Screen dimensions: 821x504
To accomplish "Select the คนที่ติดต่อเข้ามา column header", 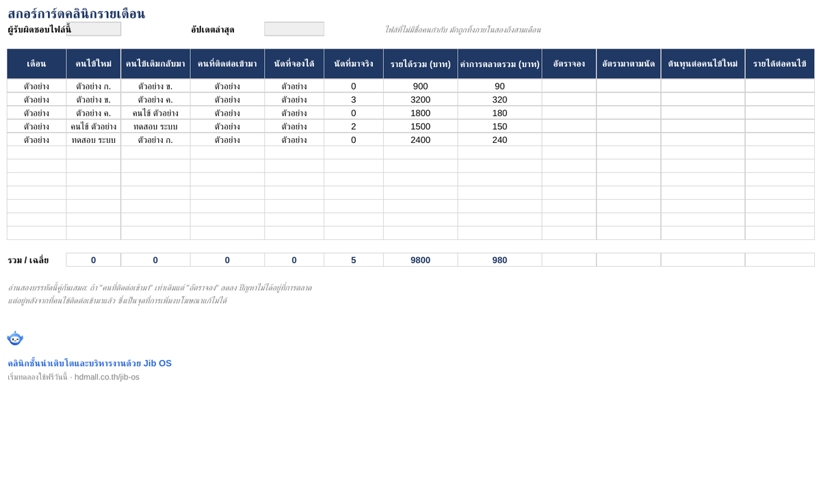I will [227, 64].
